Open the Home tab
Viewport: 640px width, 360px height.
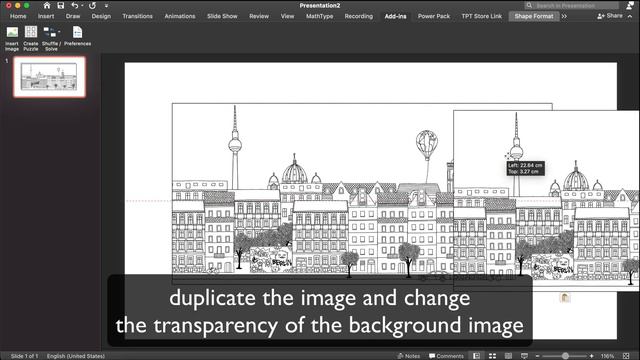click(18, 16)
